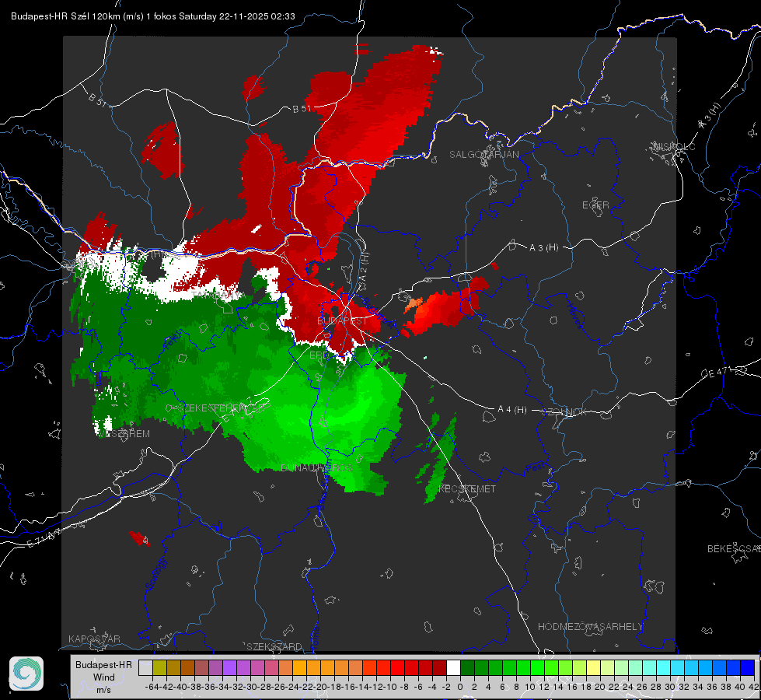
Task: Click the radar title timestamp 02:33 text
Action: click(282, 16)
